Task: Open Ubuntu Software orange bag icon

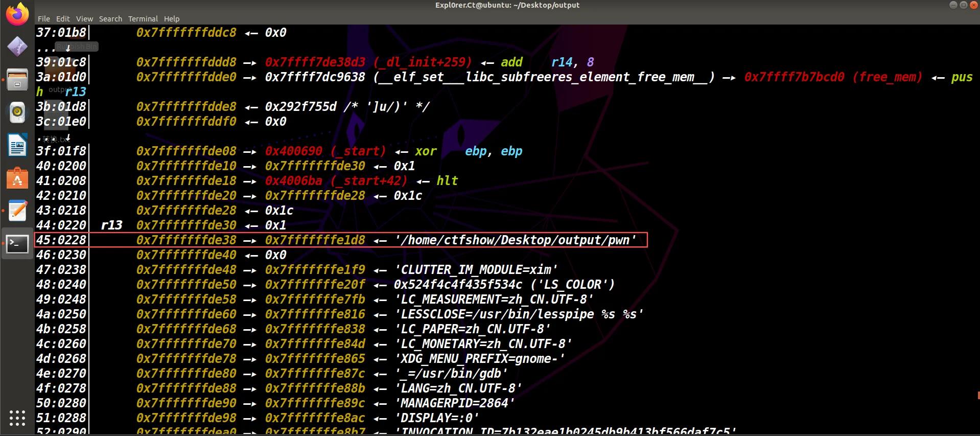Action: (x=17, y=178)
